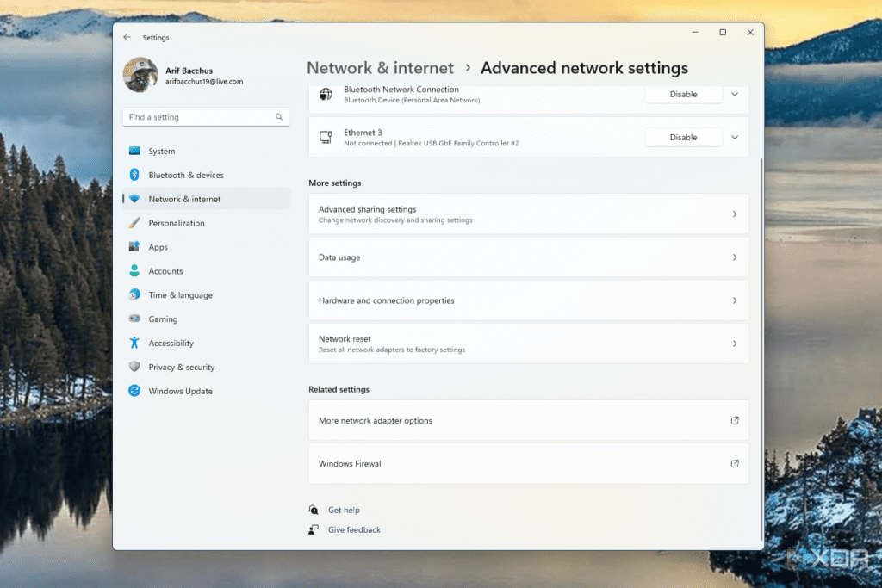882x588 pixels.
Task: Open Windows Firewall settings
Action: pyautogui.click(x=529, y=464)
